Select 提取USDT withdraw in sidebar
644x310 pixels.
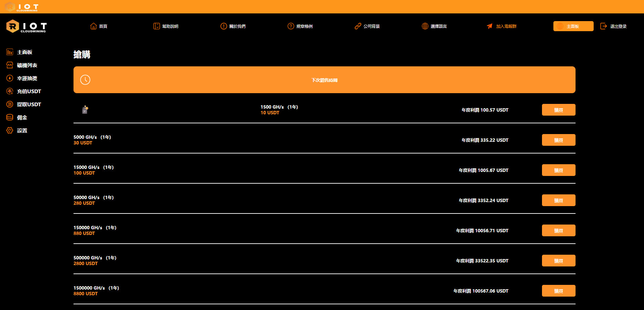tap(29, 105)
